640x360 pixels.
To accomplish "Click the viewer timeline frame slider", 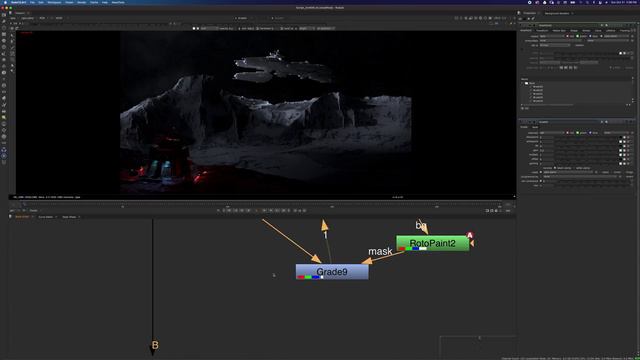I will tap(261, 205).
